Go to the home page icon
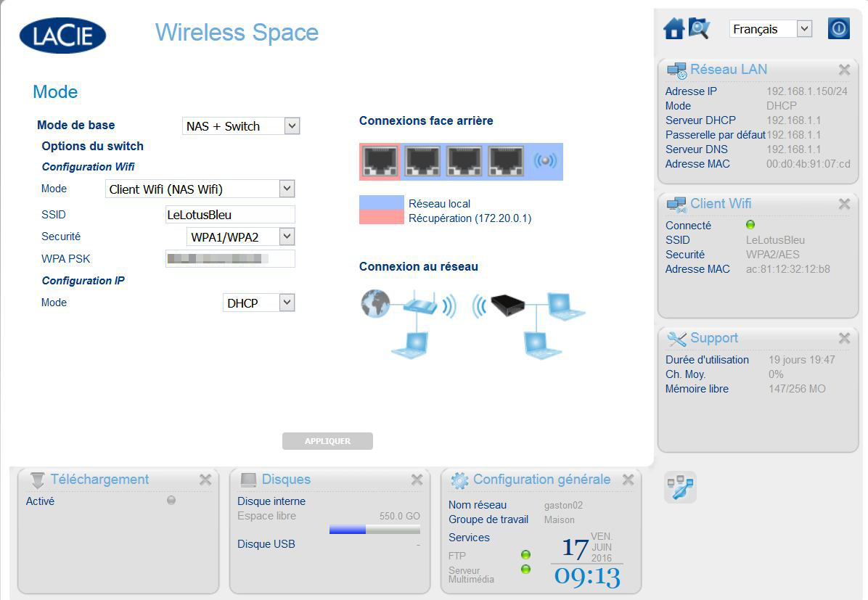The width and height of the screenshot is (868, 600). coord(673,28)
